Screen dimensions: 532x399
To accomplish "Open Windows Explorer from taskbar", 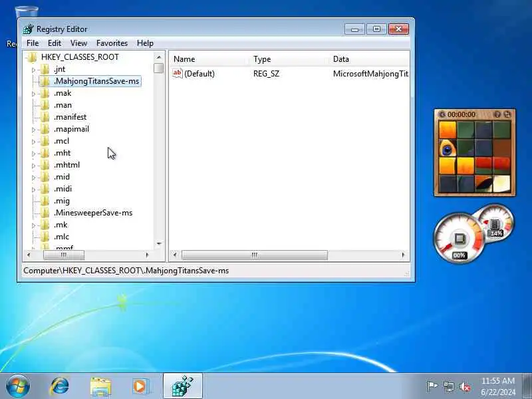I will 100,386.
